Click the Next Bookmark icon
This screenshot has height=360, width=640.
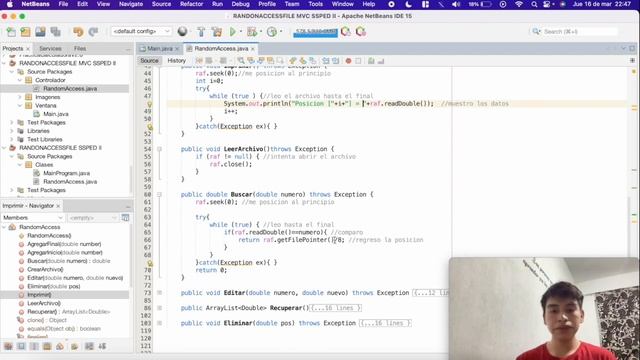point(302,61)
